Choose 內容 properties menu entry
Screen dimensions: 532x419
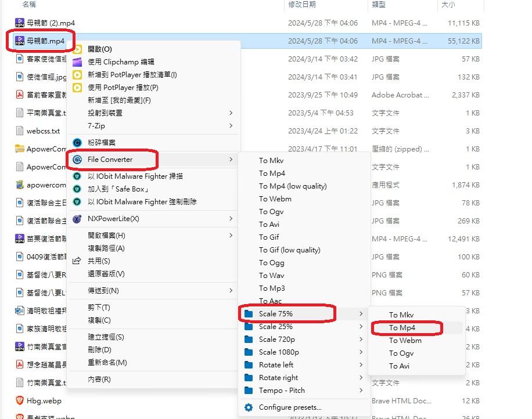[x=99, y=380]
